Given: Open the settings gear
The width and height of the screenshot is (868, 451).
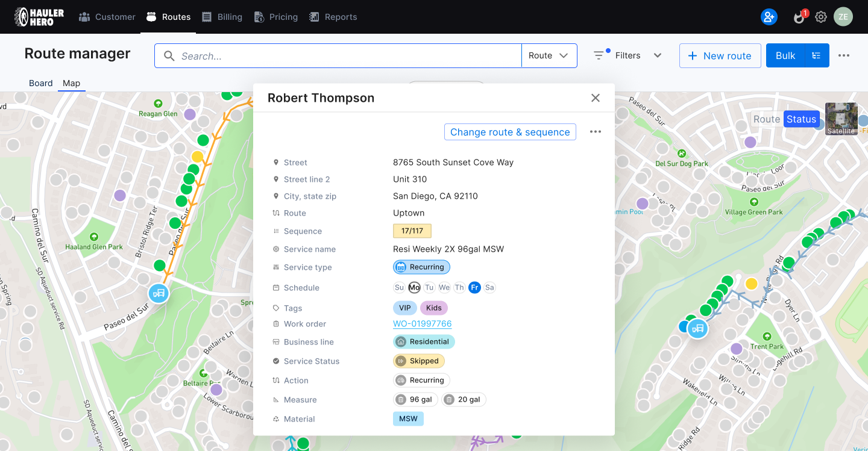Looking at the screenshot, I should 820,17.
